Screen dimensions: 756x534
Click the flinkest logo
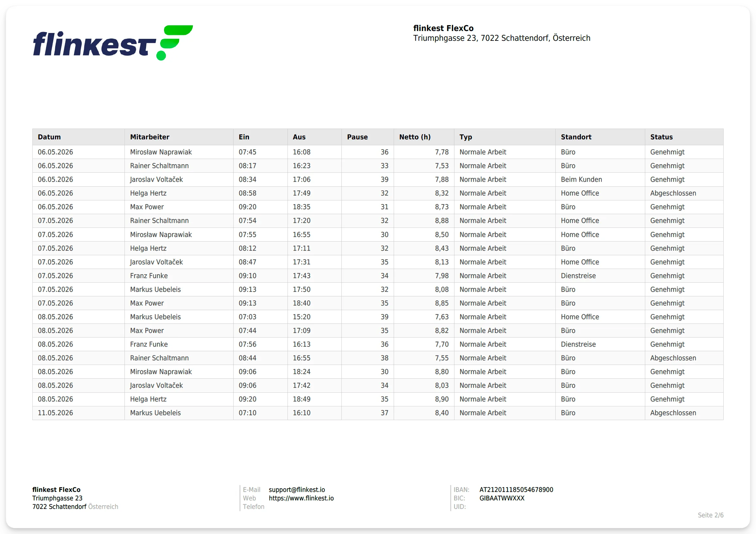(x=113, y=43)
